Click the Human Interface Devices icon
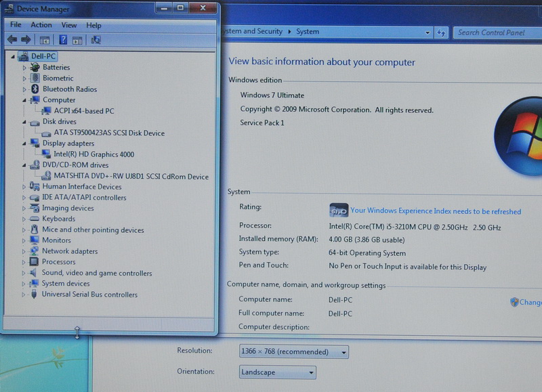 (35, 186)
